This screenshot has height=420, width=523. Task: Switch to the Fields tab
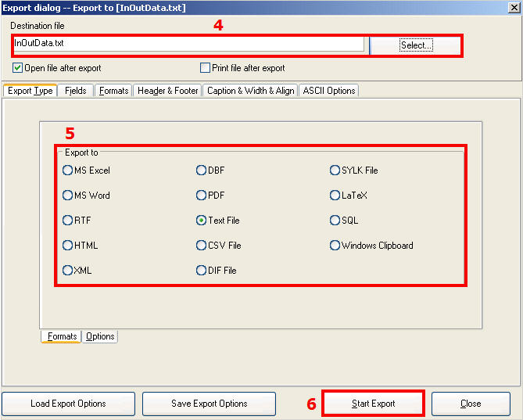76,91
